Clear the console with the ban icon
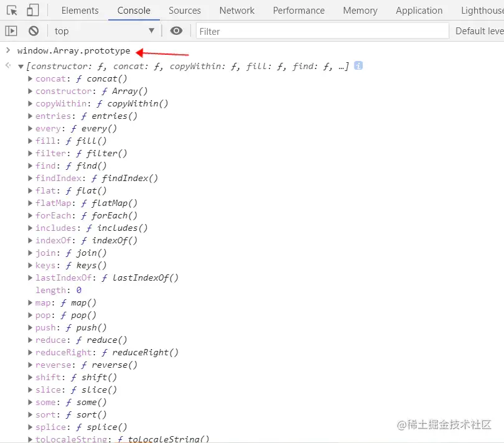 [34, 31]
